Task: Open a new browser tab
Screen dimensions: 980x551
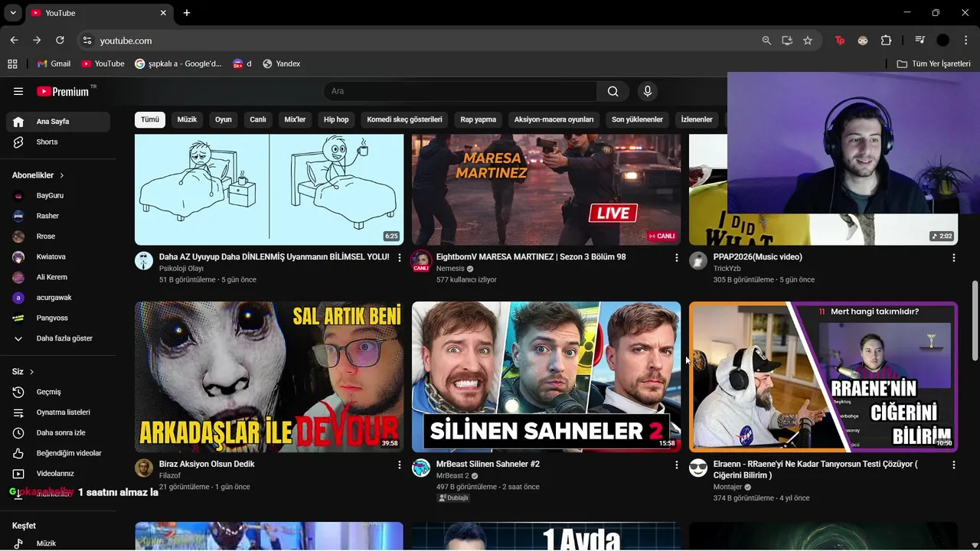Action: click(x=187, y=13)
